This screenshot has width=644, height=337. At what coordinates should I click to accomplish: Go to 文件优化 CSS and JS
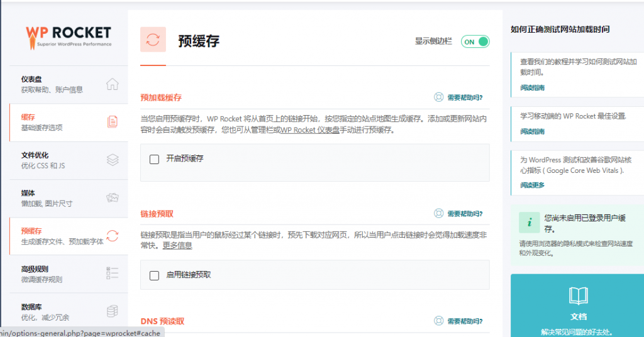(69, 160)
